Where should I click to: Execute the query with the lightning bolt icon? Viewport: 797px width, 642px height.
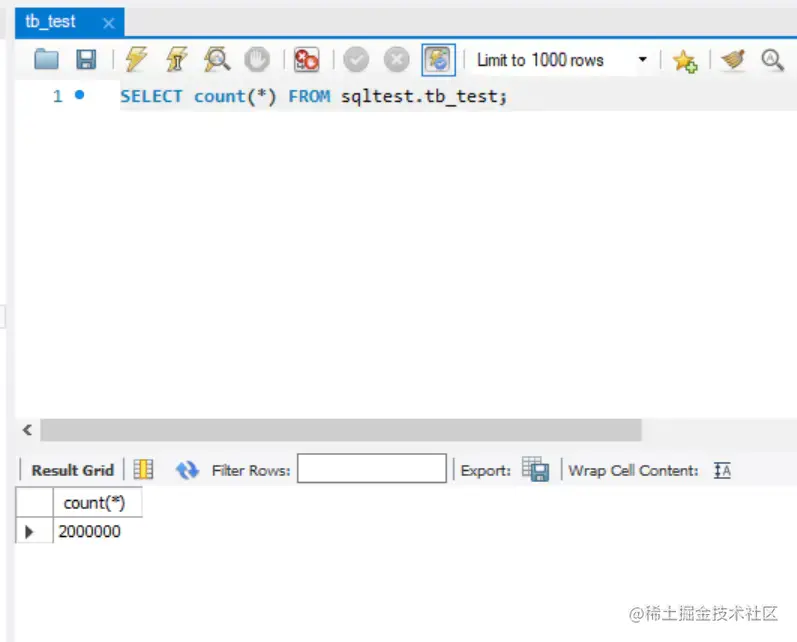136,59
